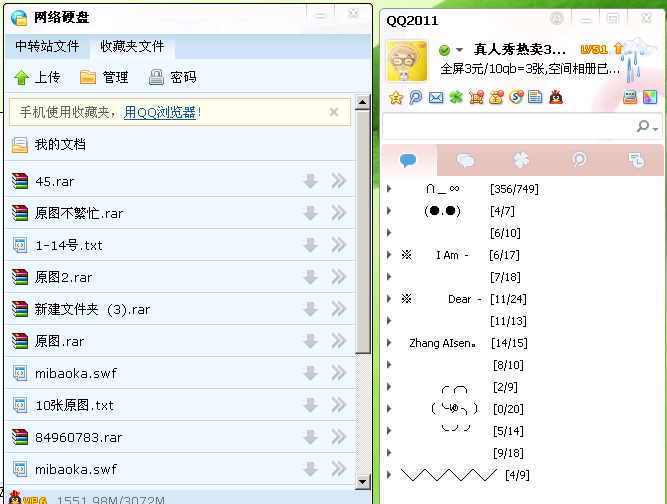Download 45.rar using its arrow icon

point(311,181)
